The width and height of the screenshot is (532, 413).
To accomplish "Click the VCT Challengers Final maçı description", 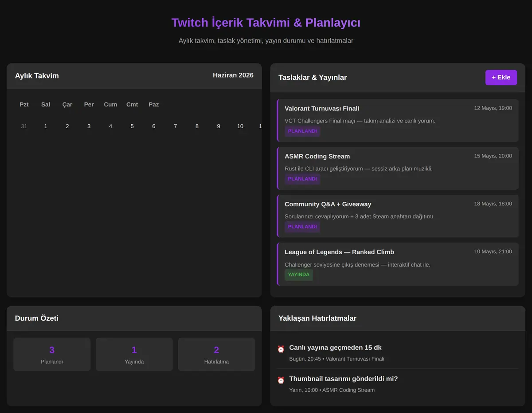I will (360, 121).
